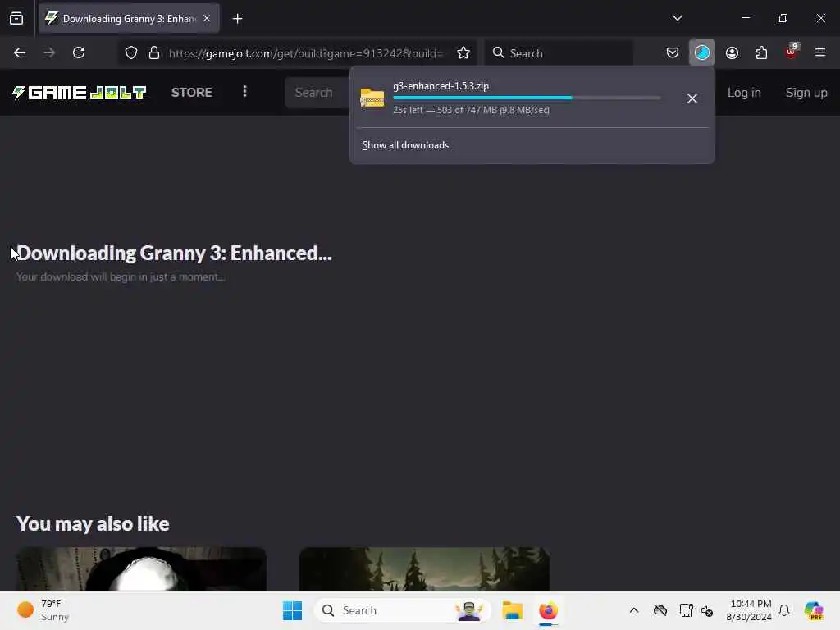Click the Game Jolt site Search field
840x630 pixels.
pyautogui.click(x=317, y=92)
